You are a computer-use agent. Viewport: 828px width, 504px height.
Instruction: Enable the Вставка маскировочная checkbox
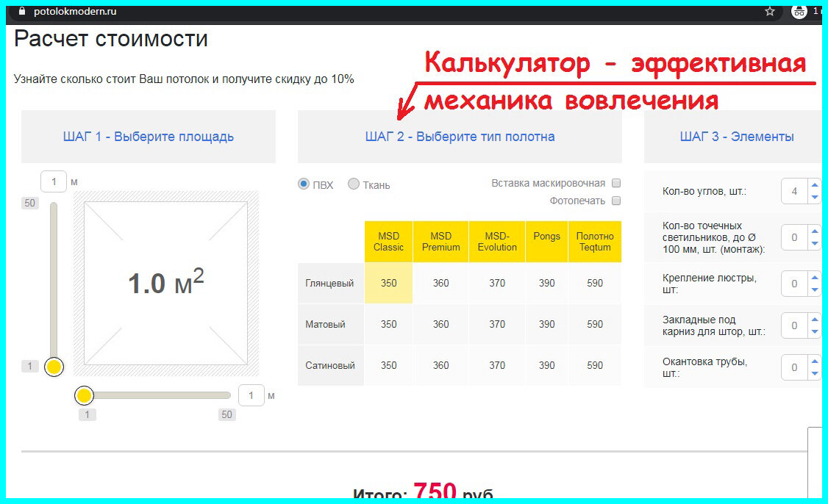(x=616, y=183)
